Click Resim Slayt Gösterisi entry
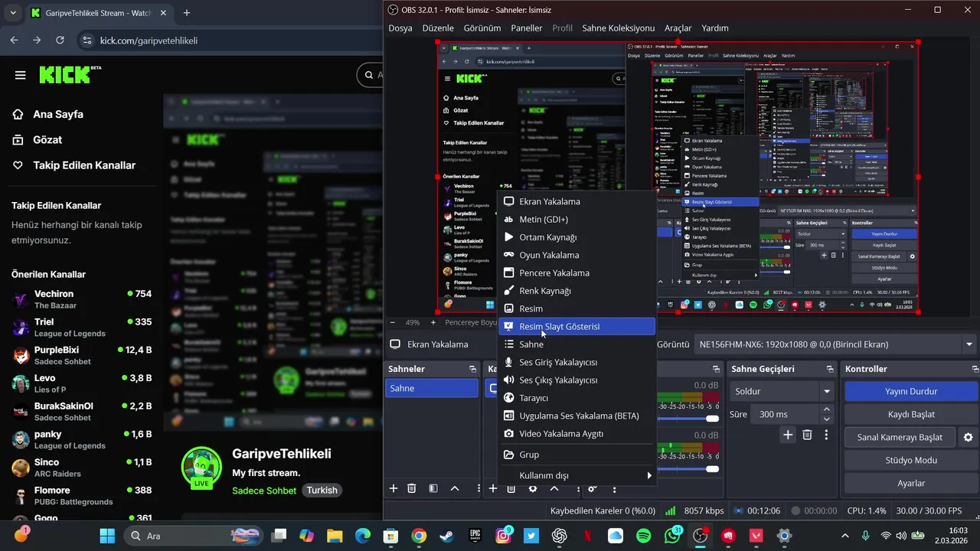The width and height of the screenshot is (980, 551). point(577,327)
